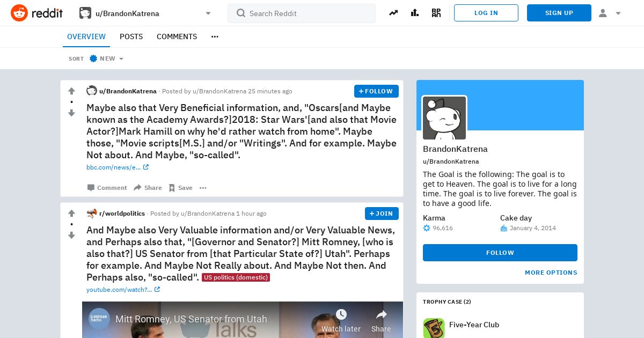Save the Oscars post
Image resolution: width=644 pixels, height=338 pixels.
point(180,188)
